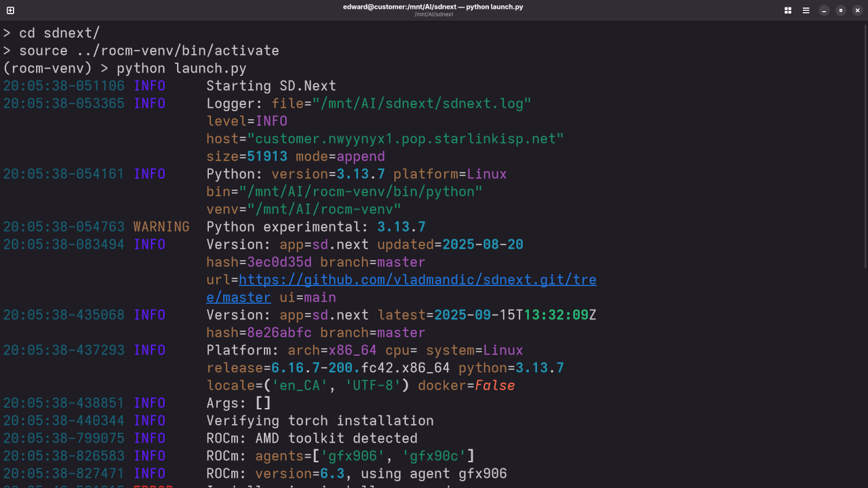The image size is (868, 488).
Task: Click the wrapped "e/master" link continuation
Action: pos(239,298)
